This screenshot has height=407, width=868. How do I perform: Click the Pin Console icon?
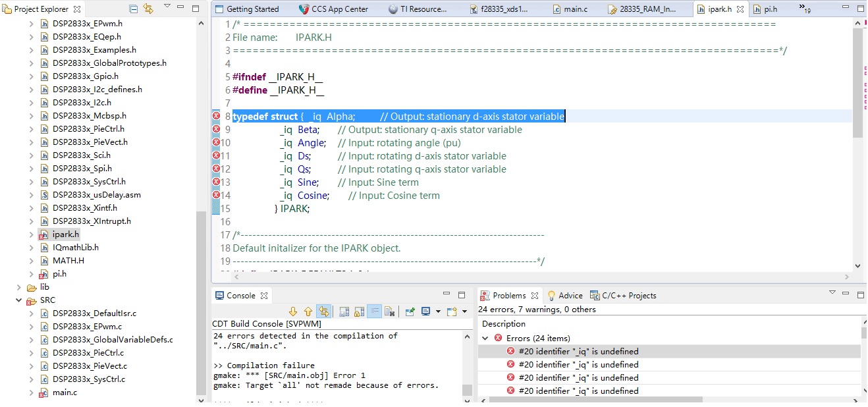(410, 312)
